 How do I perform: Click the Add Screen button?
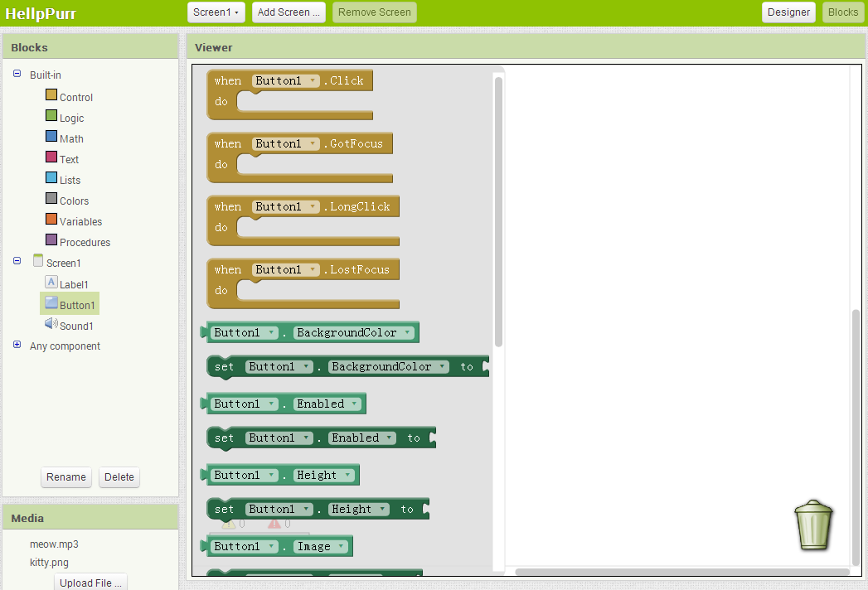pos(289,12)
